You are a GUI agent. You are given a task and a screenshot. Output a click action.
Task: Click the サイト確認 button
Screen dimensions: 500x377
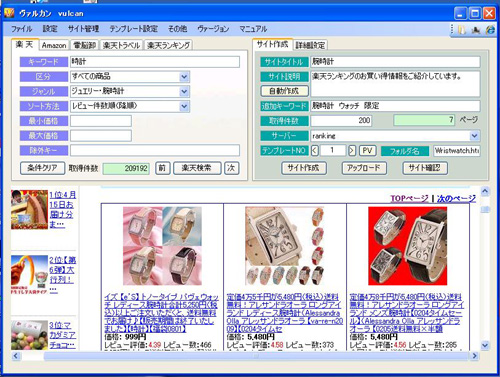[425, 168]
